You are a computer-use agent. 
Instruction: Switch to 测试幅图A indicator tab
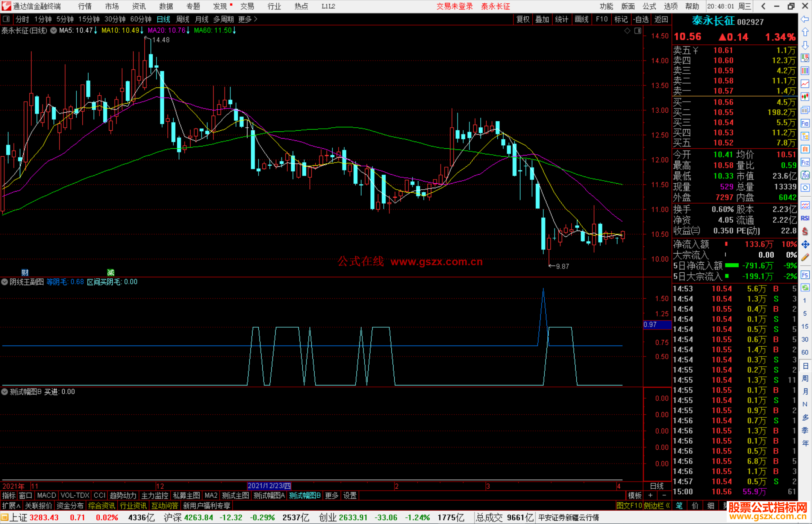coord(269,495)
